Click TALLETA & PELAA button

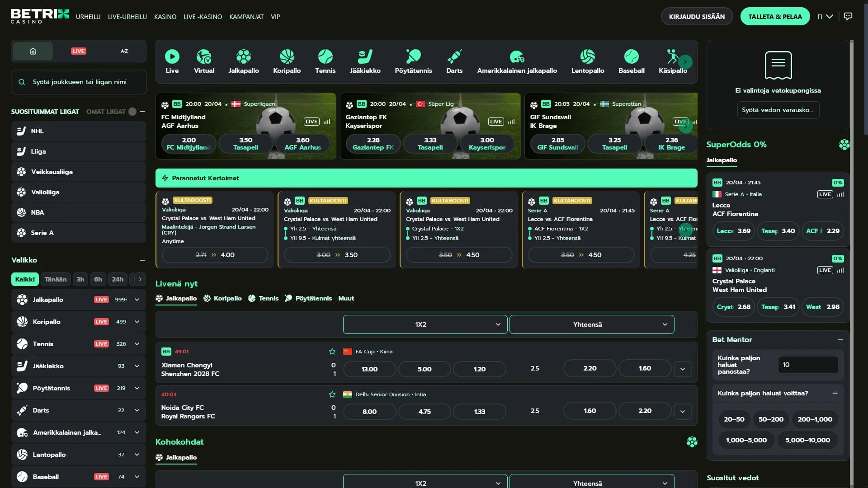[x=775, y=17]
